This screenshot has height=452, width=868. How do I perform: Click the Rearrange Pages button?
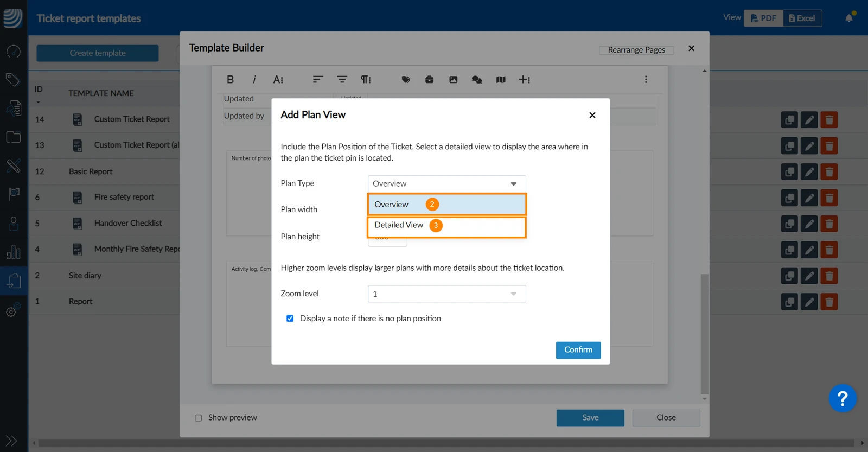[636, 50]
